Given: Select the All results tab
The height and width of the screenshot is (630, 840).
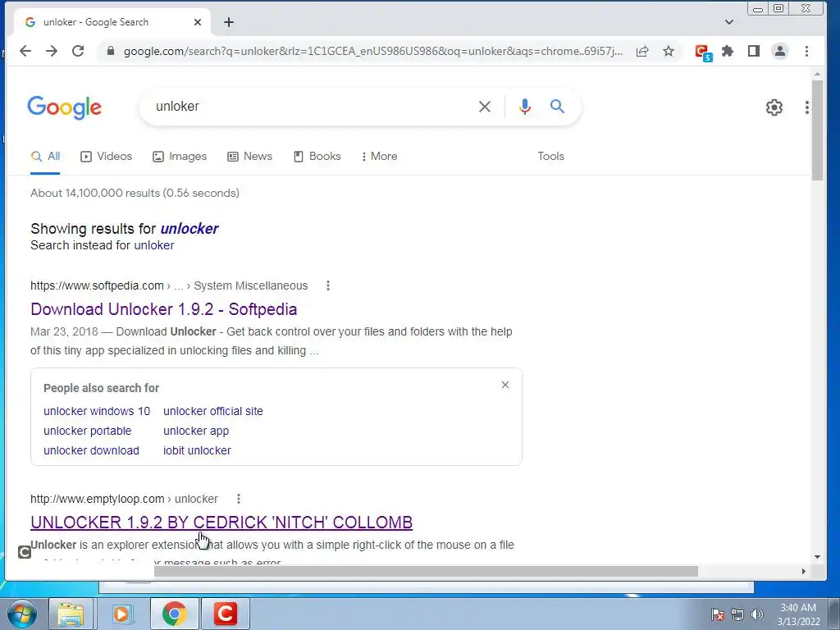Looking at the screenshot, I should click(x=46, y=157).
